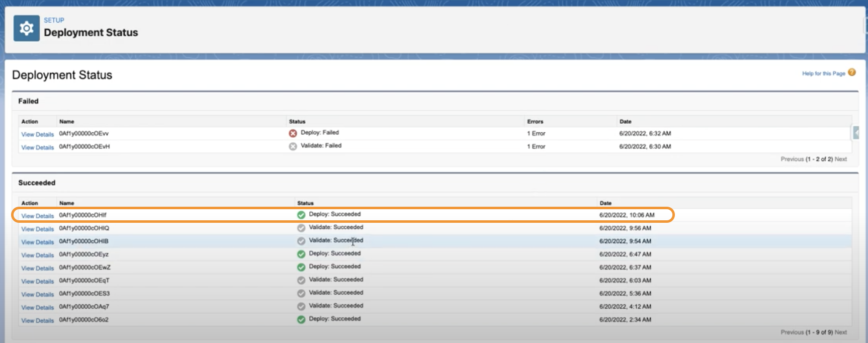This screenshot has width=868, height=343.
Task: Click the Setup gear icon
Action: [x=26, y=28]
